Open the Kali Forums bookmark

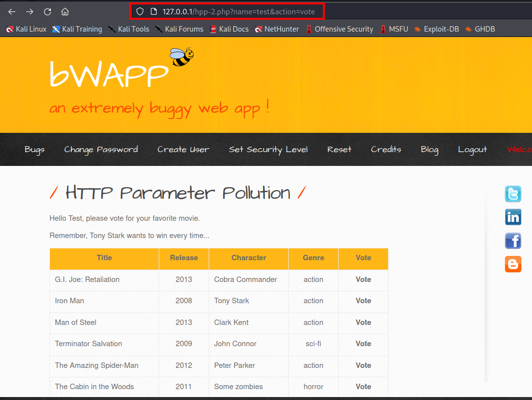pyautogui.click(x=179, y=29)
